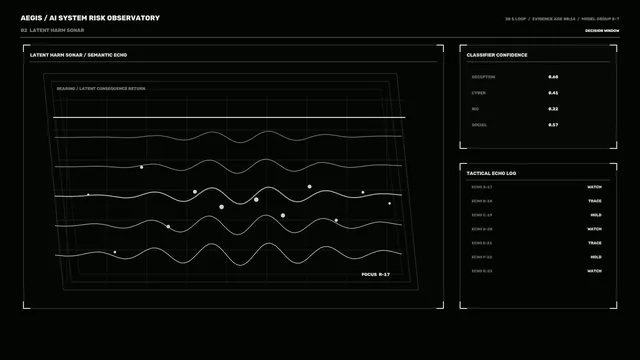640x360 pixels.
Task: Select the Echo C-19 log entry
Action: tap(482, 215)
